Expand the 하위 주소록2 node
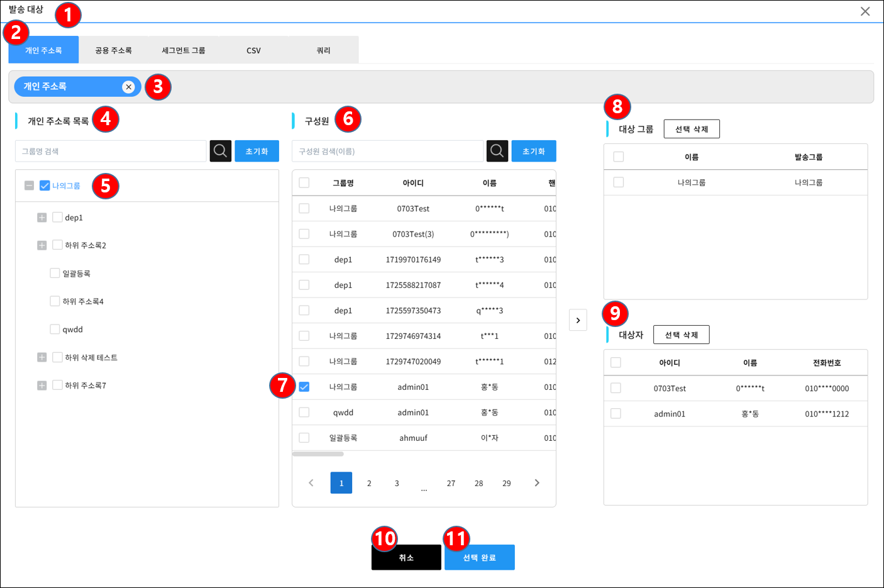Viewport: 884px width, 588px height. tap(42, 245)
